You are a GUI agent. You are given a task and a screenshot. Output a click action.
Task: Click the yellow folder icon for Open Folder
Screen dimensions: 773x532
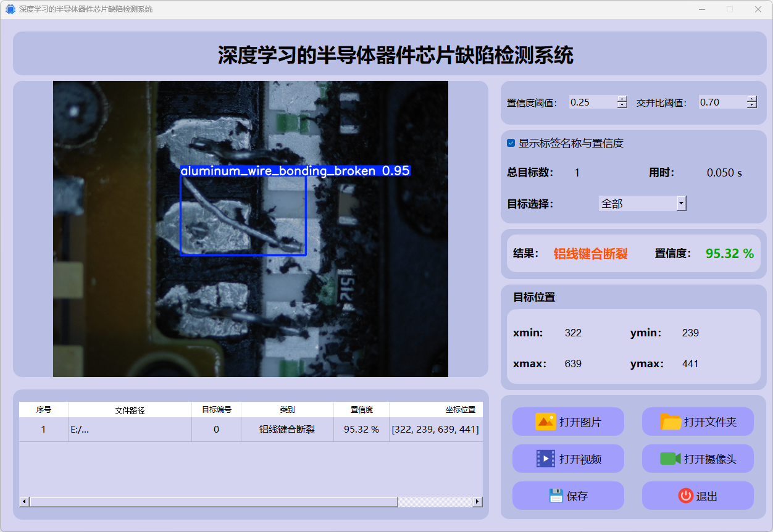(x=671, y=422)
